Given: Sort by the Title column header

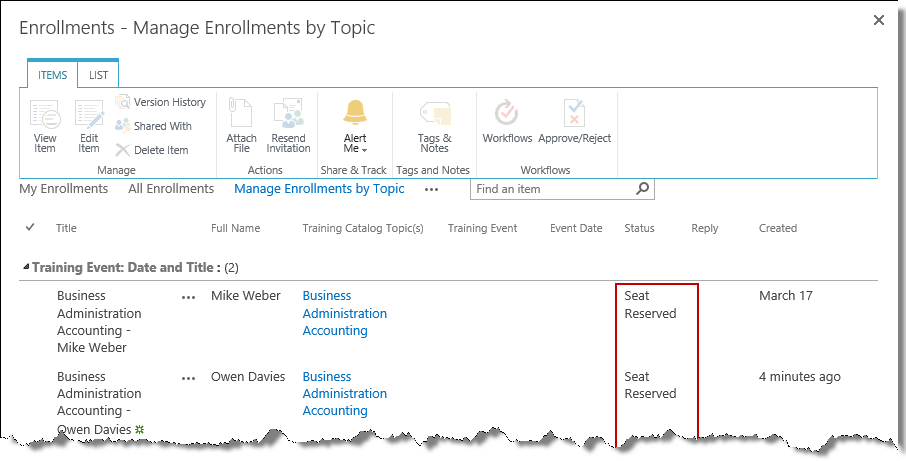Looking at the screenshot, I should coord(66,228).
